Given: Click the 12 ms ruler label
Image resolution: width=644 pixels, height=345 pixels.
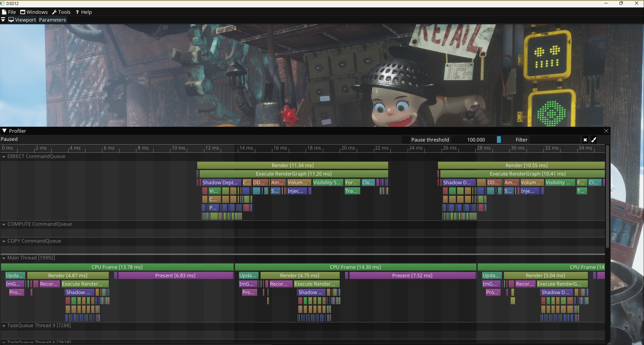Looking at the screenshot, I should click(x=212, y=148).
